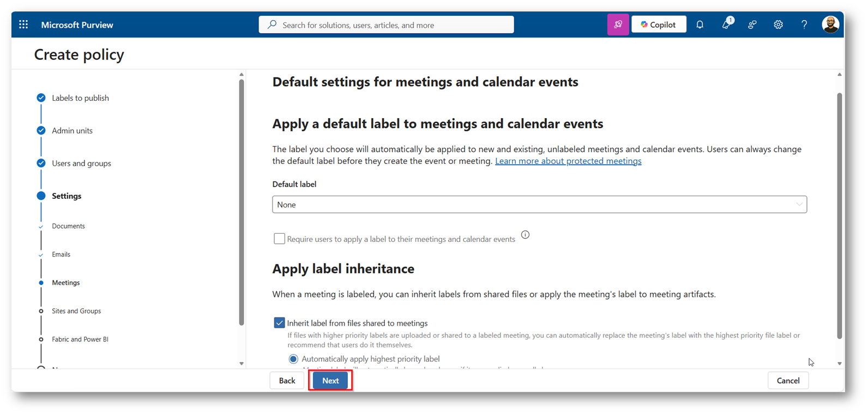This screenshot has width=868, height=415.
Task: Open the Copilot button
Action: tap(659, 25)
